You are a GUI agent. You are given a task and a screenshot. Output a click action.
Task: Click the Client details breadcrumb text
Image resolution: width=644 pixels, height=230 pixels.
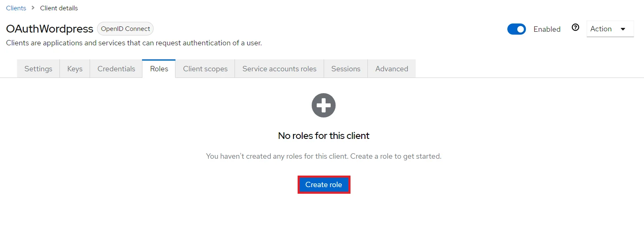click(x=59, y=8)
